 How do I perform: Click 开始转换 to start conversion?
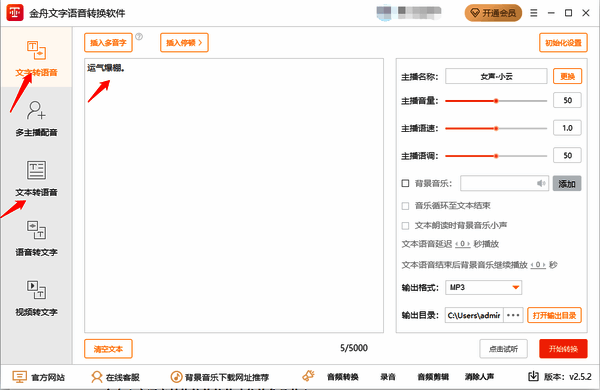563,349
